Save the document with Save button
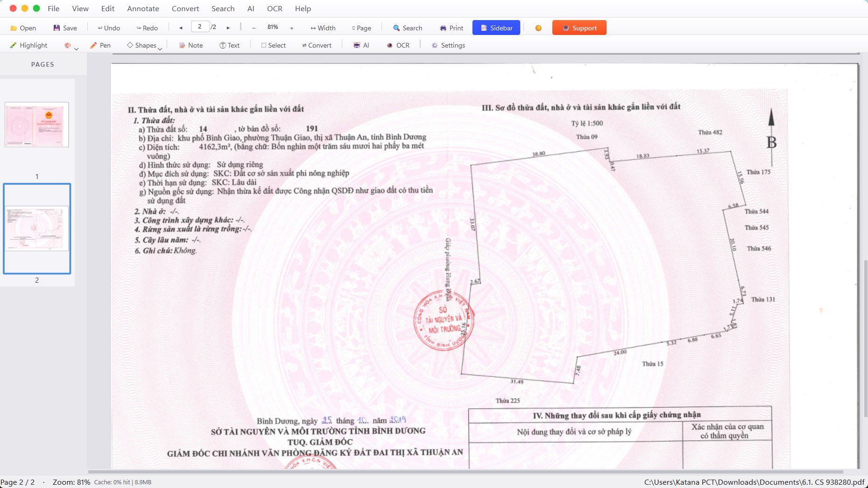The height and width of the screenshot is (488, 868). pyautogui.click(x=65, y=28)
